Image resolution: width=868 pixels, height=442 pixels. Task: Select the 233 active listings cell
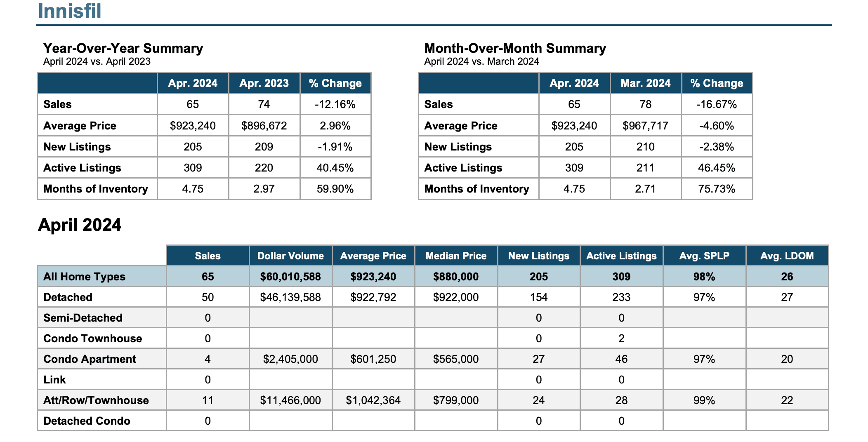(x=621, y=297)
